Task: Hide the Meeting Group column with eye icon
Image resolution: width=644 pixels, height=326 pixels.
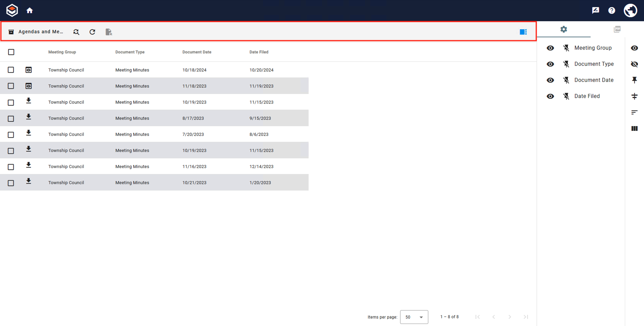Action: pyautogui.click(x=550, y=48)
